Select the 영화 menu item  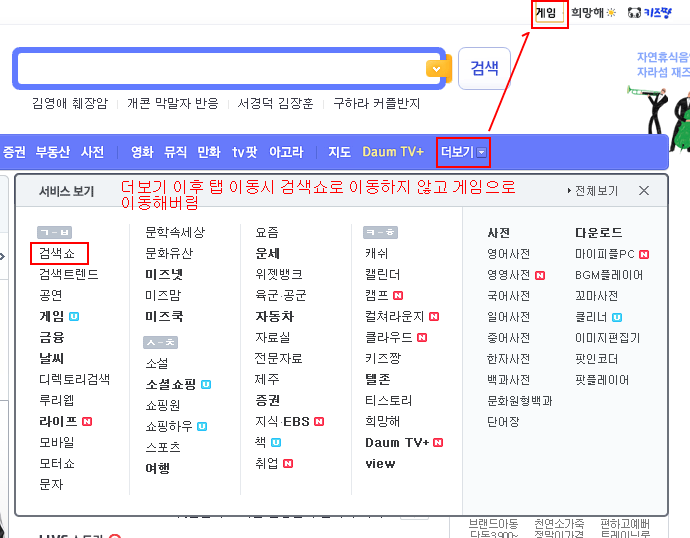pyautogui.click(x=142, y=152)
